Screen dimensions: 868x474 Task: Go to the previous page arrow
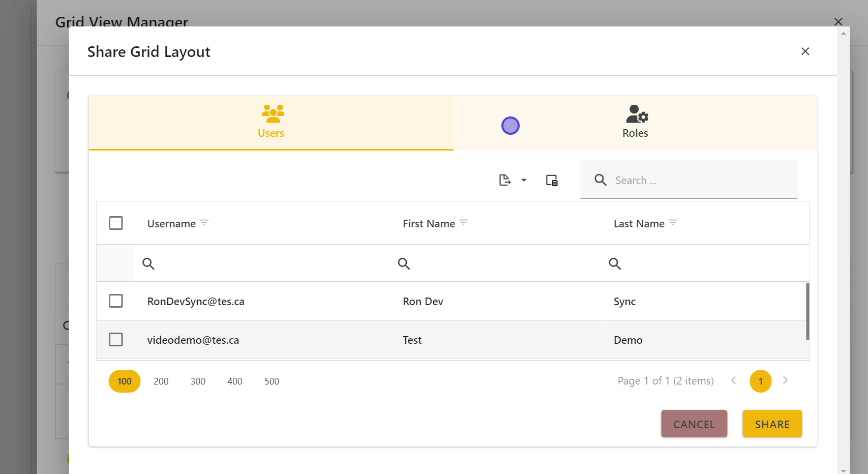tap(733, 380)
